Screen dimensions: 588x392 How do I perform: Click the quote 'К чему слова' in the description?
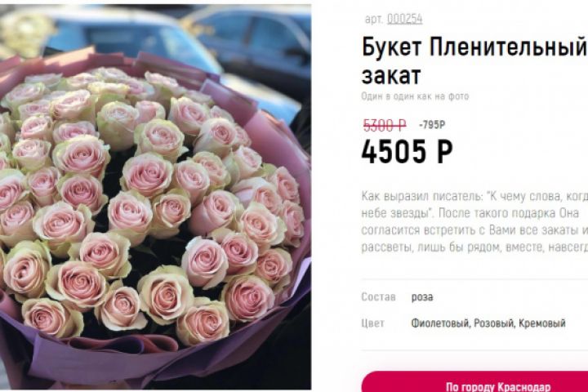[x=522, y=196]
